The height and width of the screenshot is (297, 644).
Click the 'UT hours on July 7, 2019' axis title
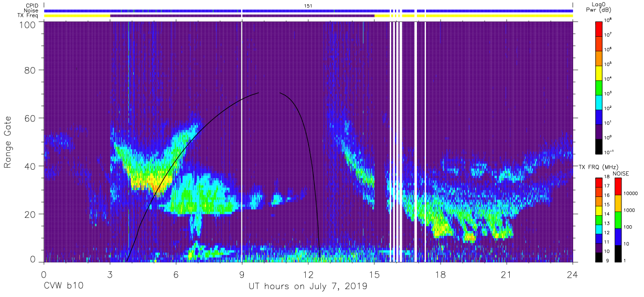308,287
